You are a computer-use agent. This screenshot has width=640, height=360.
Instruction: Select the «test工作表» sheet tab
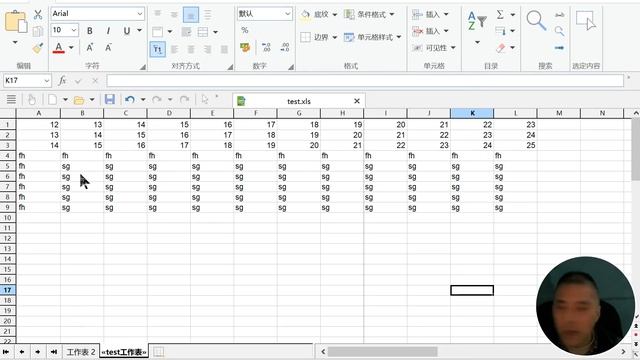(x=124, y=352)
